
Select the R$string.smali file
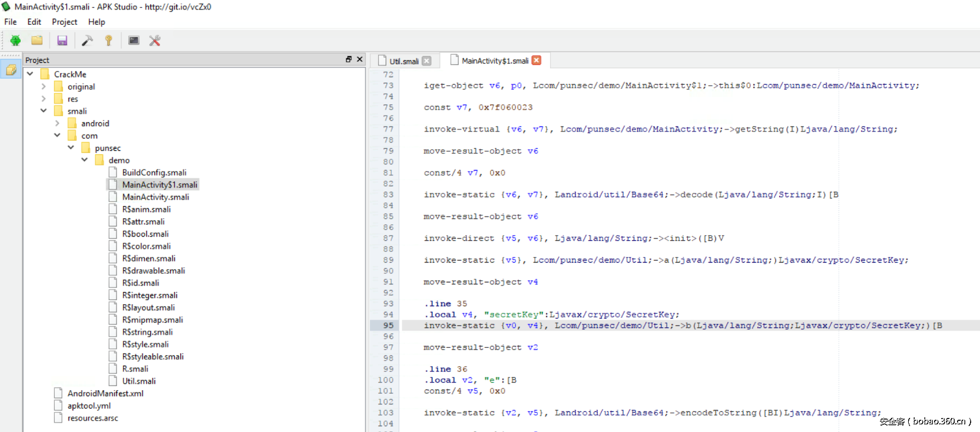(x=147, y=332)
